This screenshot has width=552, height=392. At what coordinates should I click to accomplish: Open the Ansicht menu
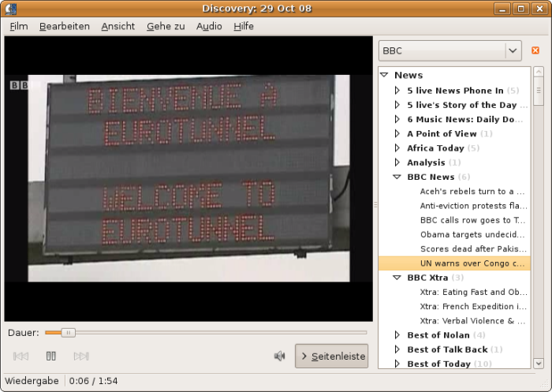118,26
